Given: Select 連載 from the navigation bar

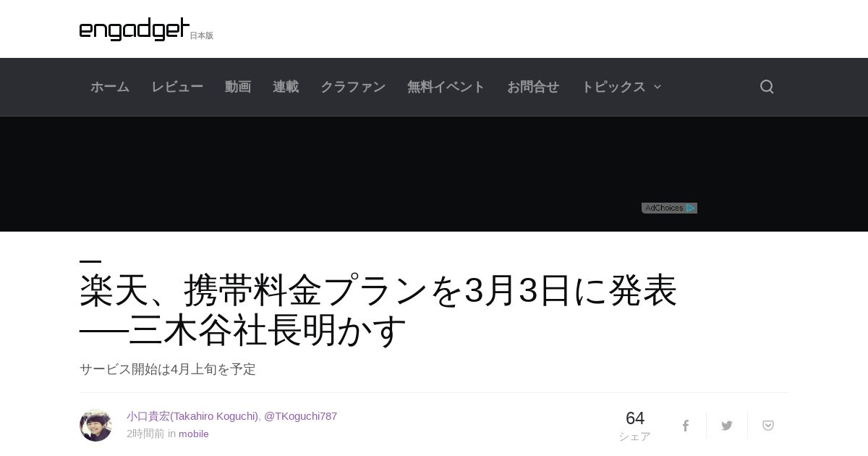Looking at the screenshot, I should tap(286, 87).
